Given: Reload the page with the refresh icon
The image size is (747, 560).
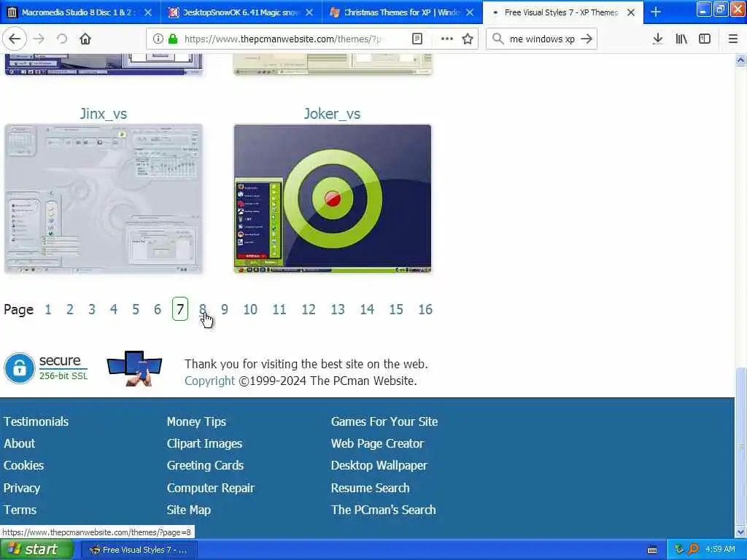Looking at the screenshot, I should pyautogui.click(x=62, y=39).
